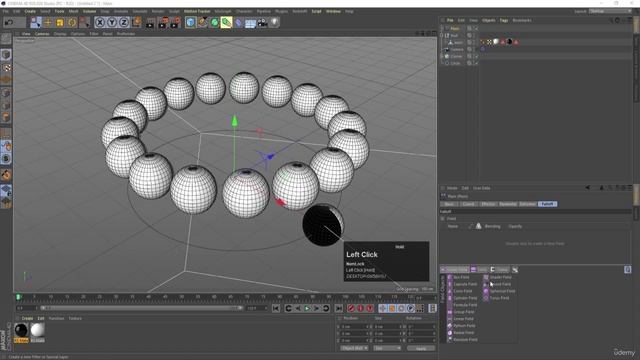Viewport: 640px width, 360px height.
Task: Switch to the Coord. tab
Action: 468,204
